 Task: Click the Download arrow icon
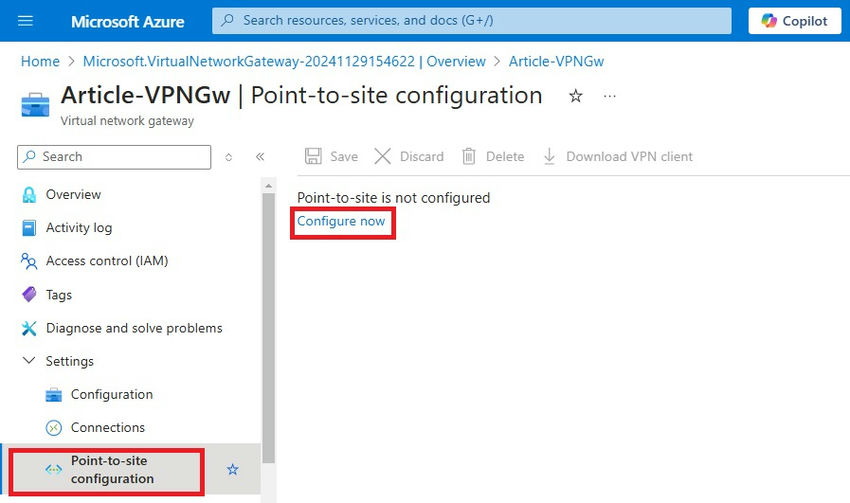pyautogui.click(x=549, y=157)
